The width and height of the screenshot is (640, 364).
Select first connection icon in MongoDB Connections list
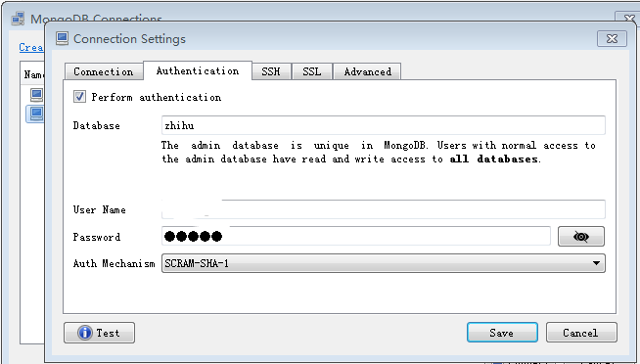click(36, 95)
